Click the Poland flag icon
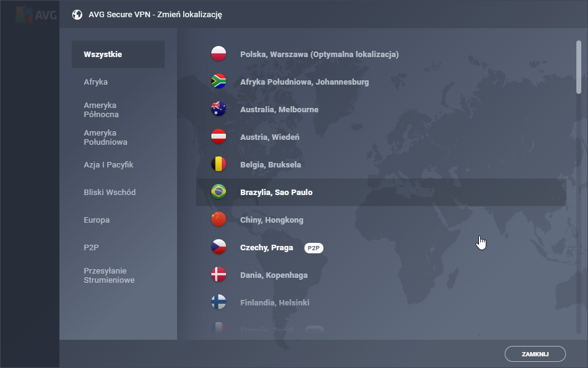This screenshot has height=368, width=588. tap(219, 55)
